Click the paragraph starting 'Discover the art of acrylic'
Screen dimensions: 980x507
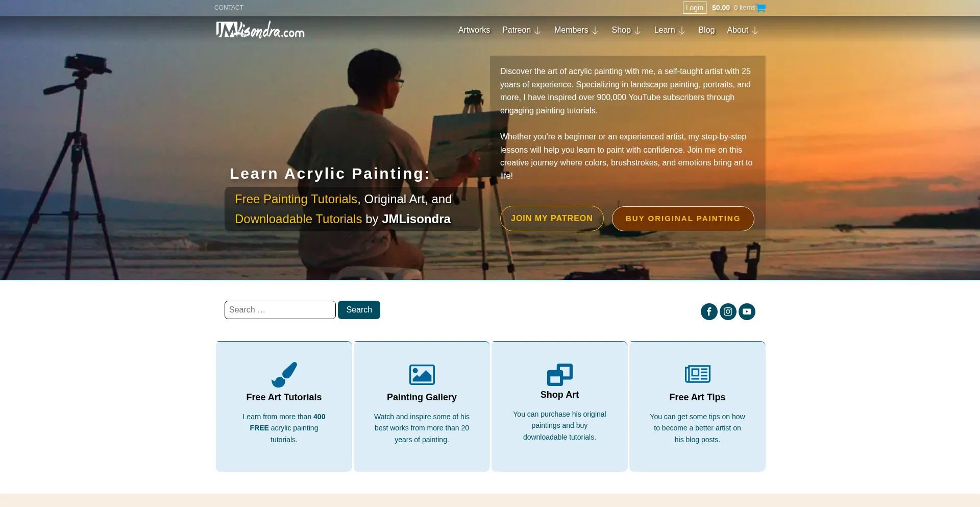tap(626, 91)
